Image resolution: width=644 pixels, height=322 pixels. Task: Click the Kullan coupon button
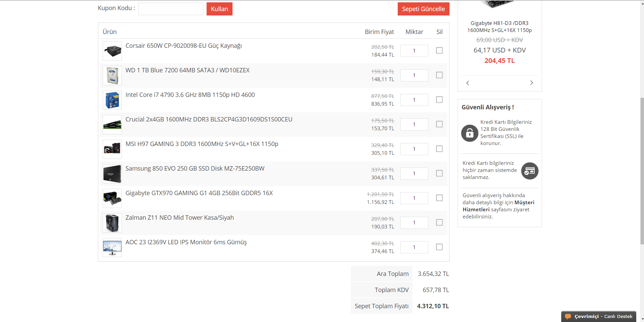coord(219,9)
